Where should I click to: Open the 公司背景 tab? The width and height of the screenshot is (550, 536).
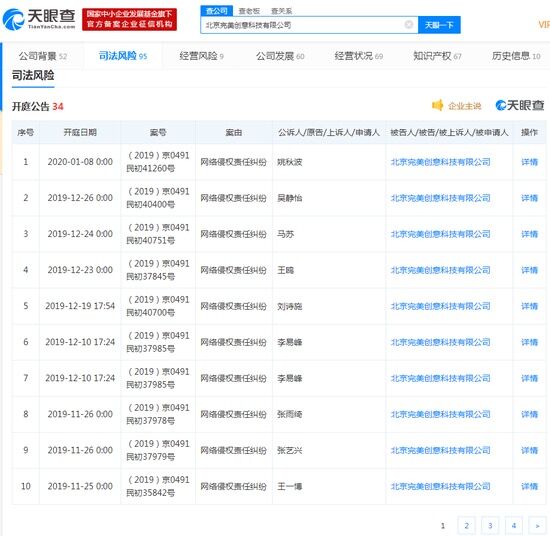42,56
